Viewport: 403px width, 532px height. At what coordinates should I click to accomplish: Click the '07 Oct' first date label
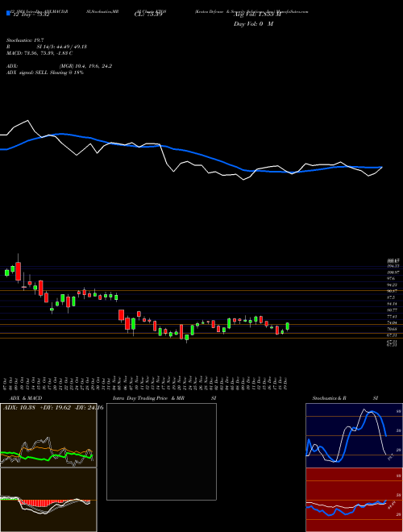coord(6,383)
